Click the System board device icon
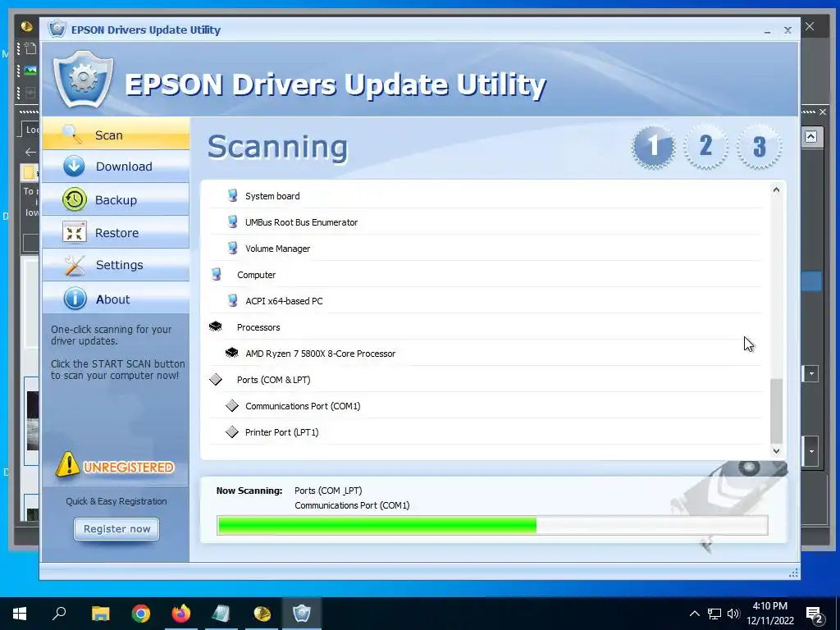Image resolution: width=840 pixels, height=630 pixels. coord(232,195)
